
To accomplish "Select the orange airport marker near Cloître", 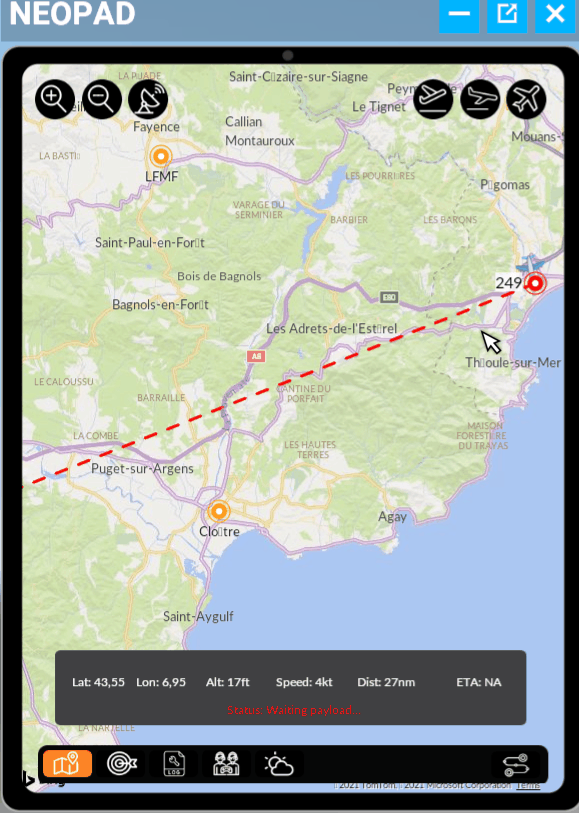I will pyautogui.click(x=219, y=511).
